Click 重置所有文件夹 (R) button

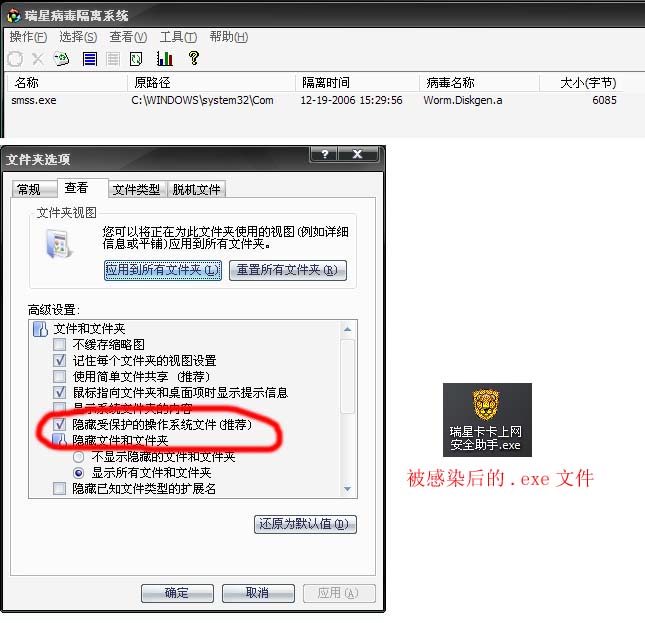tap(288, 271)
